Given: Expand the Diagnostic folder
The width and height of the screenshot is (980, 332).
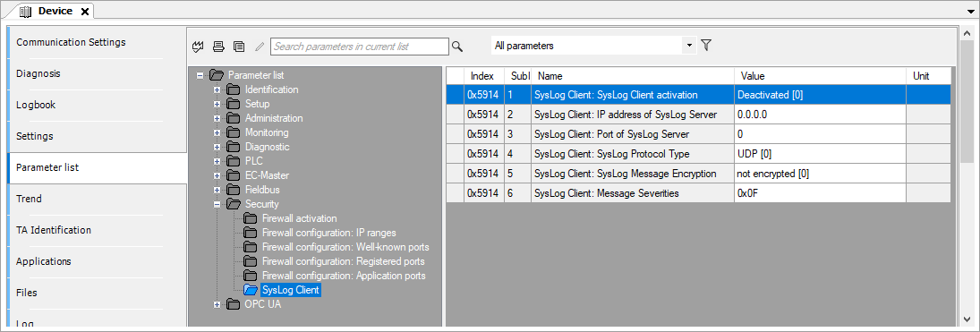Looking at the screenshot, I should point(217,147).
